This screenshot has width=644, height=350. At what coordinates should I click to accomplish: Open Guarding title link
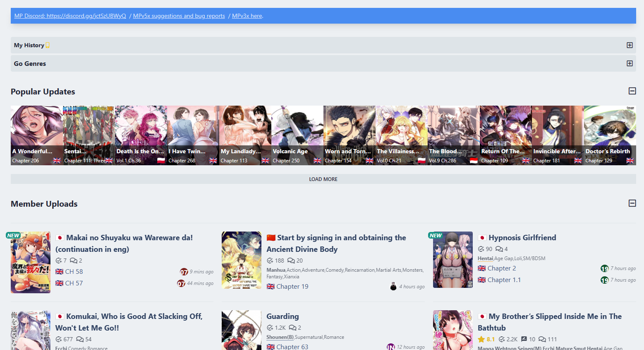click(282, 316)
